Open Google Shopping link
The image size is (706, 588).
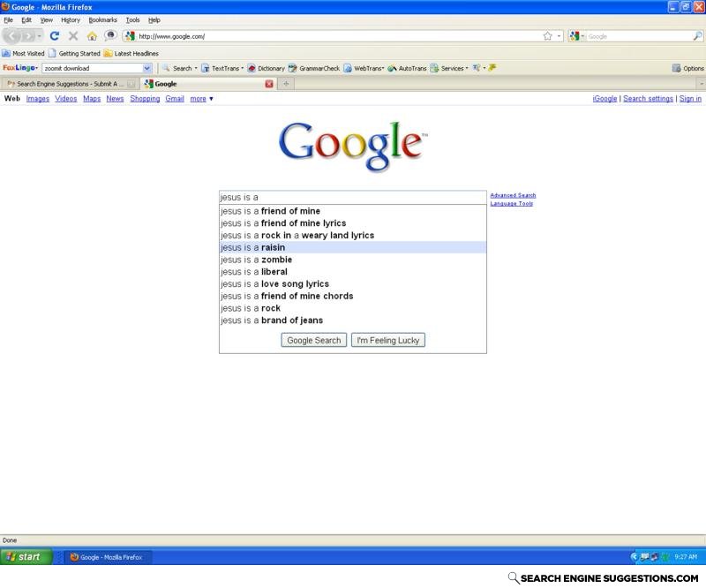pos(145,99)
